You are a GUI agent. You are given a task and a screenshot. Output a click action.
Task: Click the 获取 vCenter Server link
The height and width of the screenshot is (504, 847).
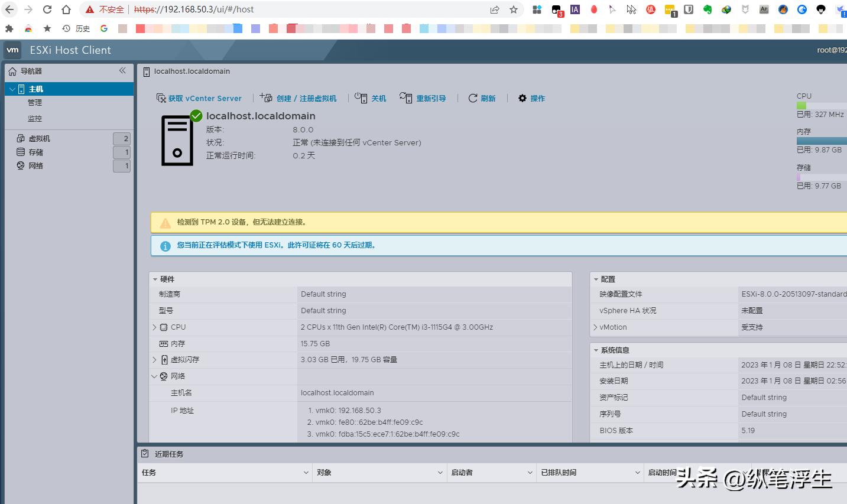tap(204, 98)
